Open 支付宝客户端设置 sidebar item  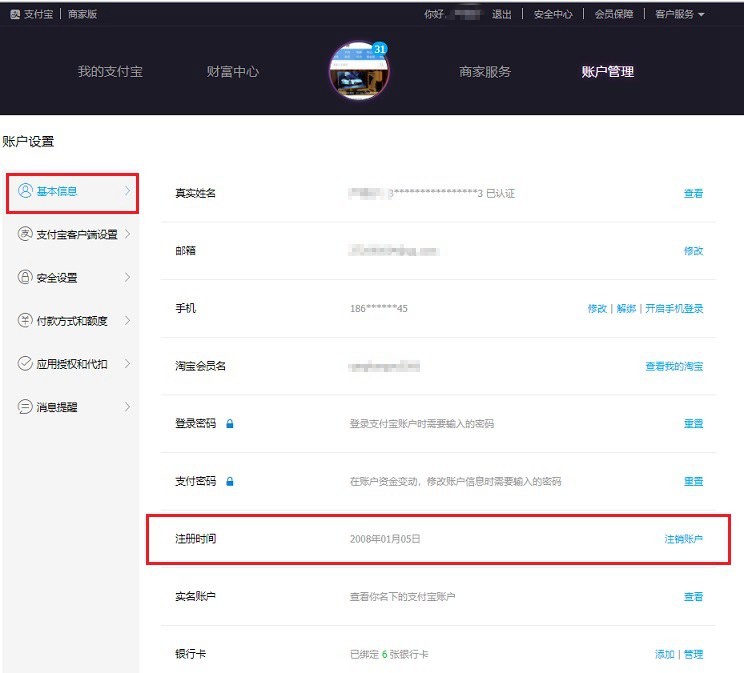73,234
